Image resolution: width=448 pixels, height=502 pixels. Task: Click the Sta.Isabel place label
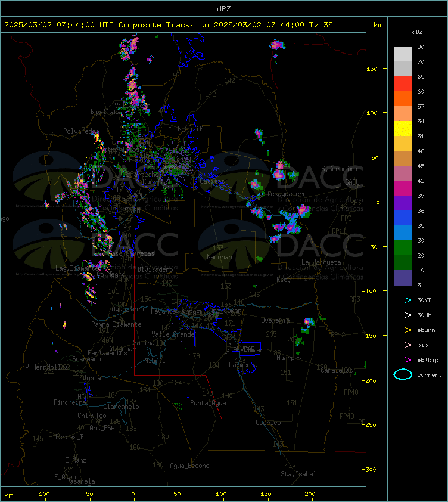[x=298, y=474]
